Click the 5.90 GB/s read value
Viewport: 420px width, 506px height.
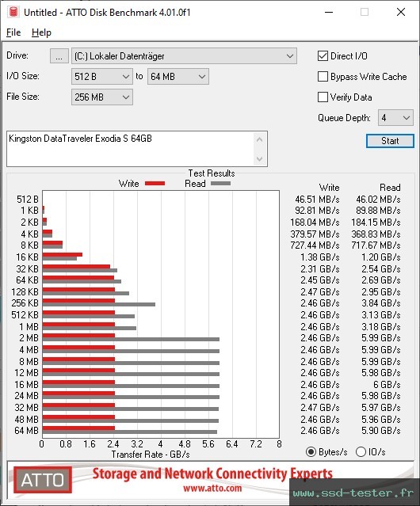point(381,430)
